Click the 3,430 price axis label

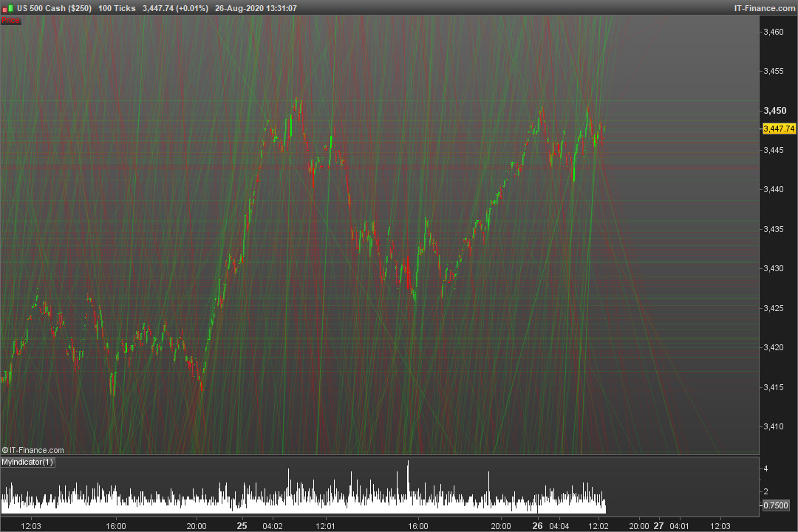point(774,268)
